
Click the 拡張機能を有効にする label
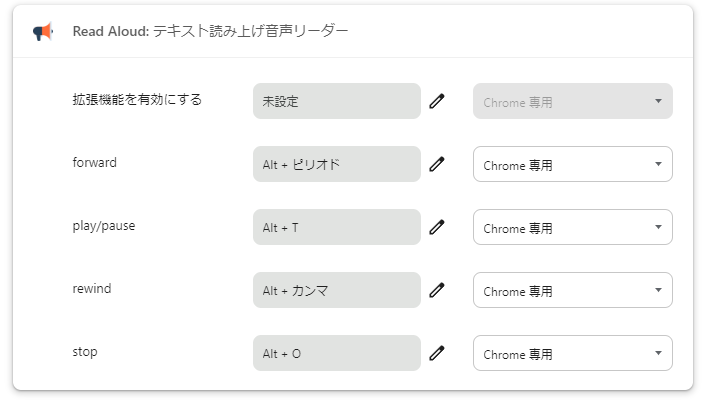(137, 100)
